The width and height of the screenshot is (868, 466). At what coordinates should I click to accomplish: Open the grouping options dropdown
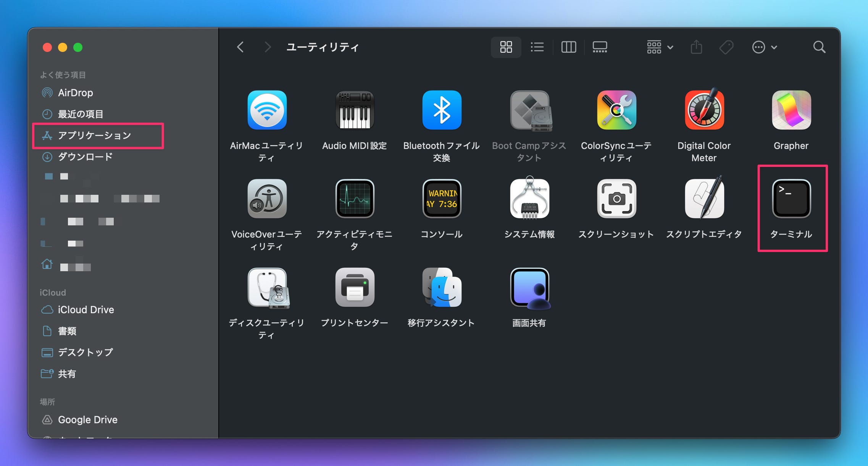coord(660,47)
